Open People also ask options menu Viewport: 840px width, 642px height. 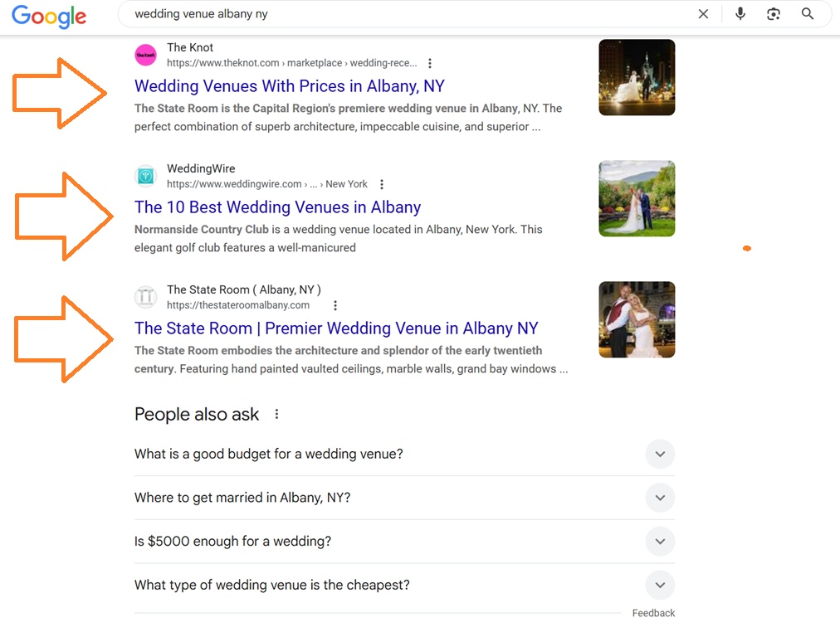point(276,414)
